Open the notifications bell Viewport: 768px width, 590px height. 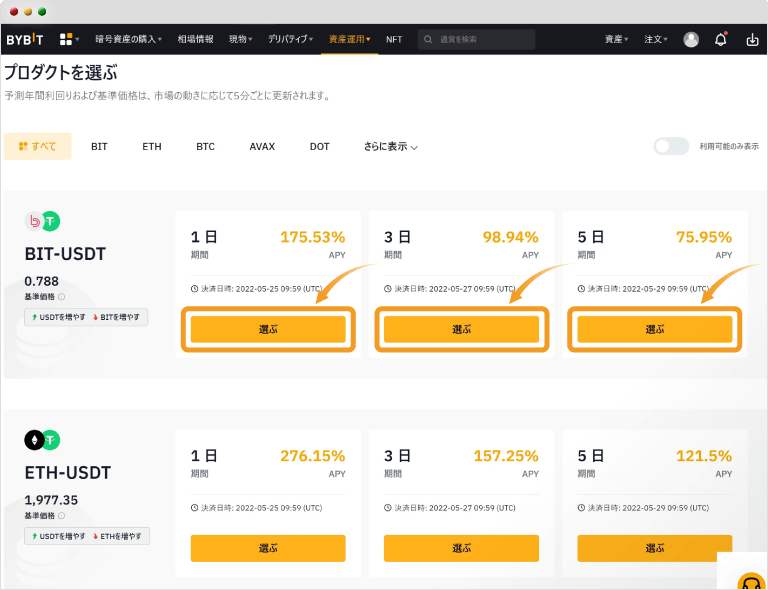click(x=720, y=39)
